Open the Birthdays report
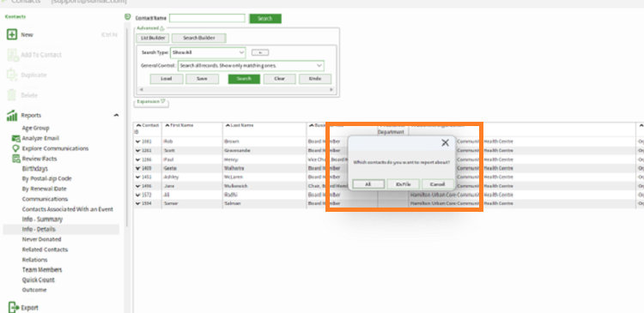644x313 pixels. pos(35,169)
